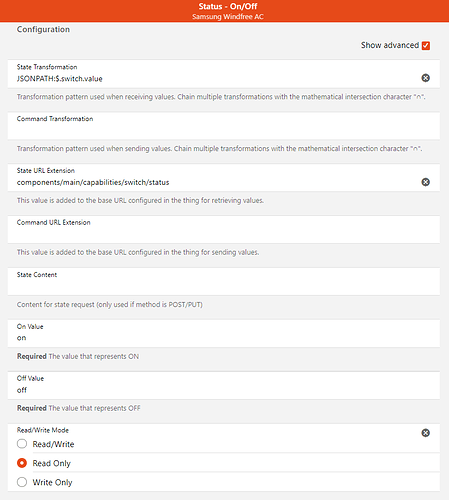Screen dimensions: 449x500
Task: Click the 'Write Only' option label text
Action: point(52,482)
